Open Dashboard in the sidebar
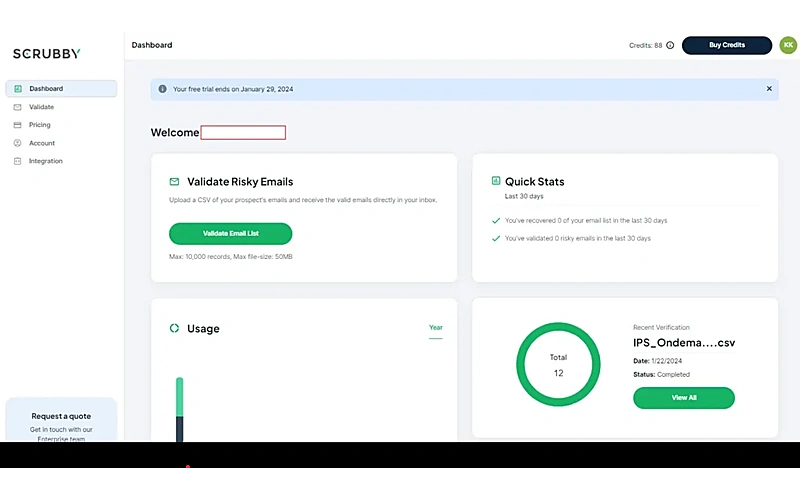 [x=61, y=89]
